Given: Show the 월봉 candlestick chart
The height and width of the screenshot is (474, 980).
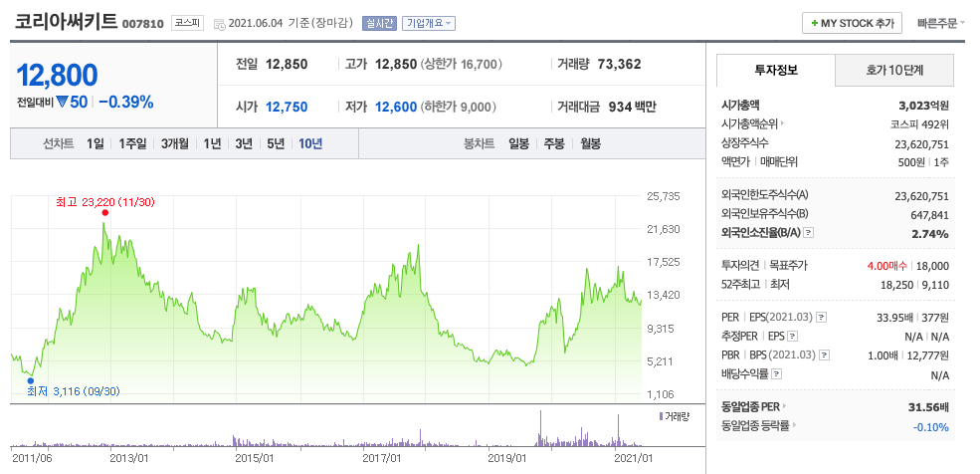Looking at the screenshot, I should (x=590, y=143).
